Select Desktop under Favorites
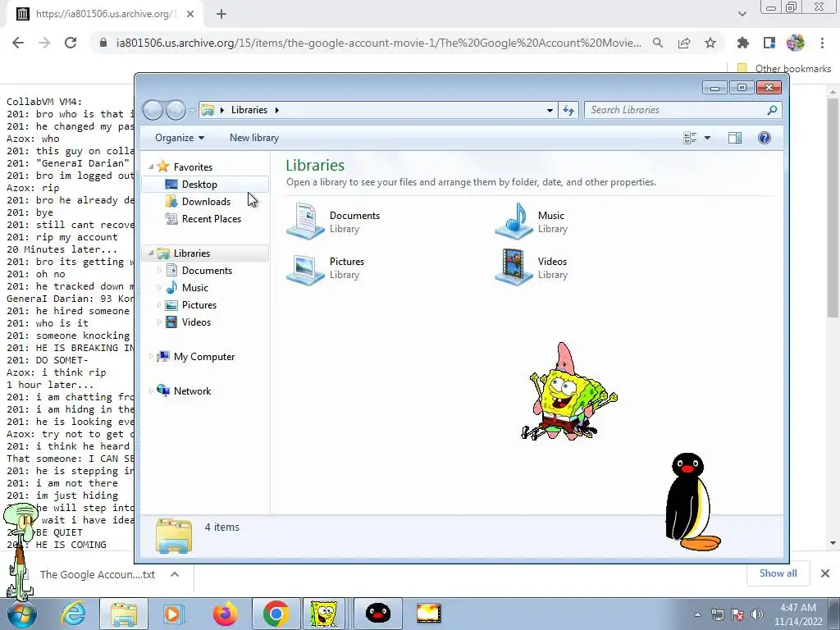 click(199, 185)
